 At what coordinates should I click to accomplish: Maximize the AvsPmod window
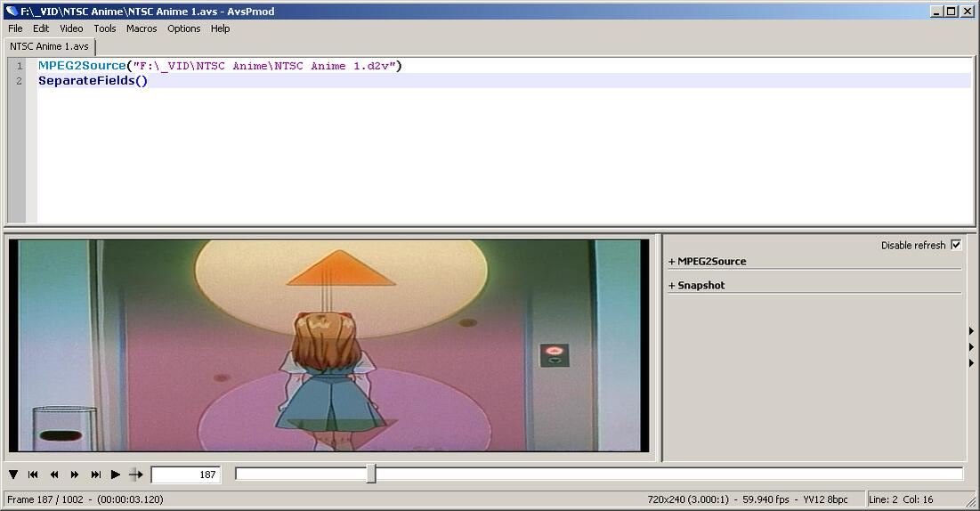(951, 12)
